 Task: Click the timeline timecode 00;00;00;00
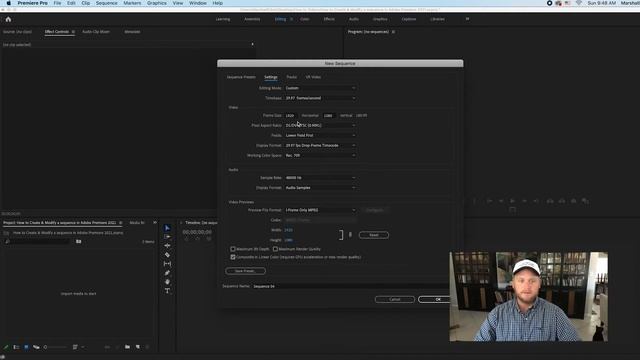[x=197, y=232]
